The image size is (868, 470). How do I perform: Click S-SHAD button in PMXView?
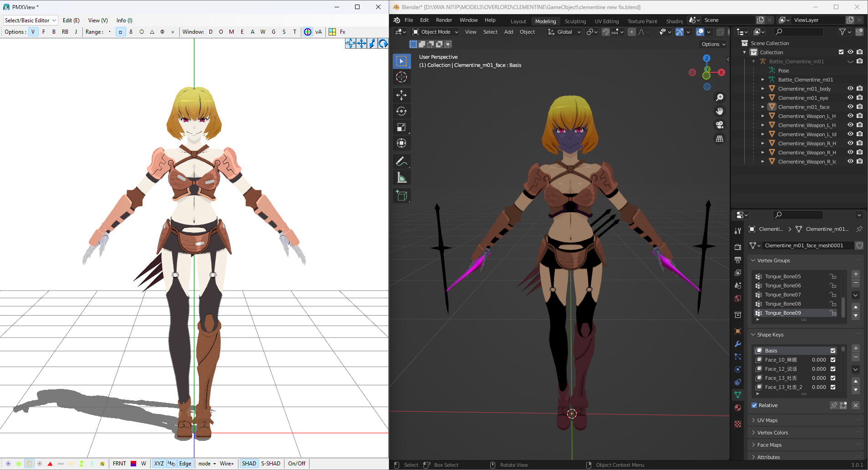271,464
